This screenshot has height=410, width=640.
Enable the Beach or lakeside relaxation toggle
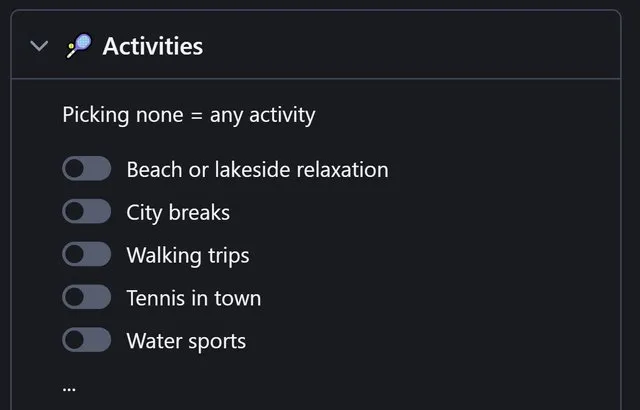coord(87,168)
